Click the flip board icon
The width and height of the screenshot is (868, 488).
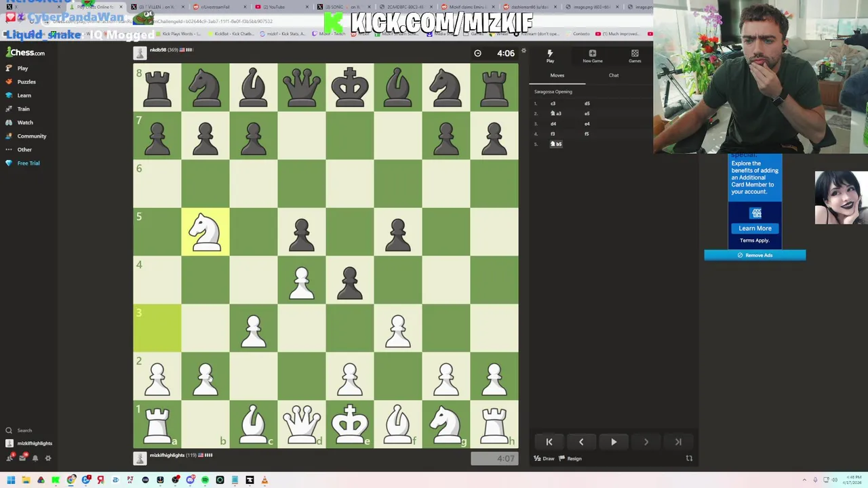(689, 459)
